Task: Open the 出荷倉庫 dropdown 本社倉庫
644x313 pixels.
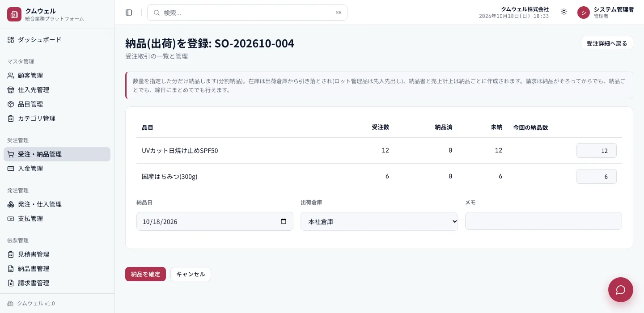Action: point(379,221)
